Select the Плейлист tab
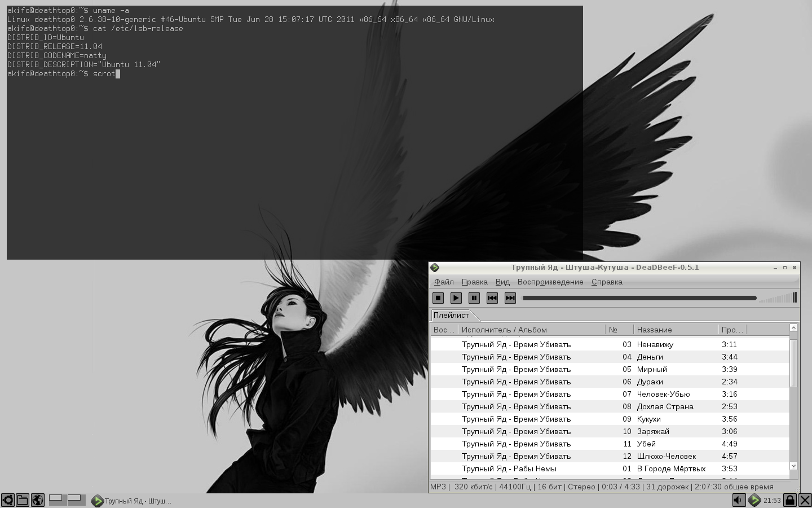The image size is (812, 508). click(x=451, y=316)
